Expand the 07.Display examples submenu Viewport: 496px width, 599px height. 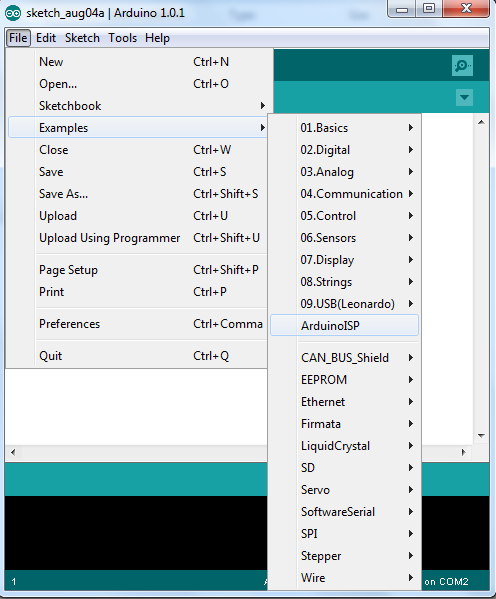[344, 260]
